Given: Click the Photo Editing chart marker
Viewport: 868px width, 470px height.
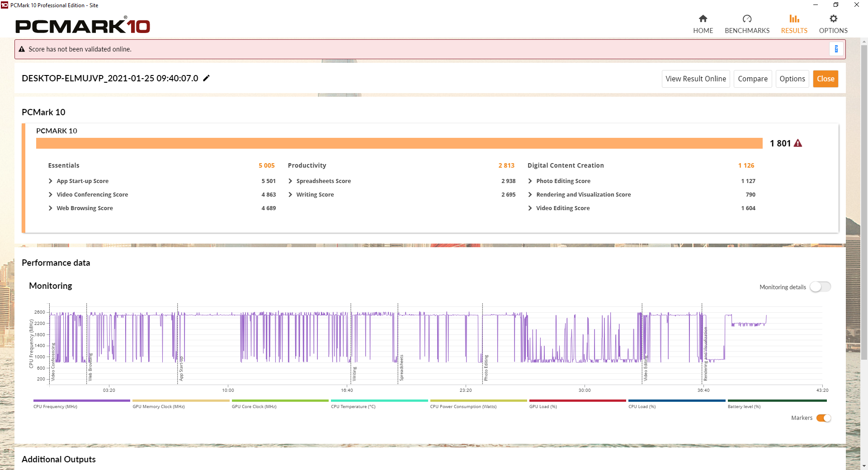Looking at the screenshot, I should pos(486,368).
